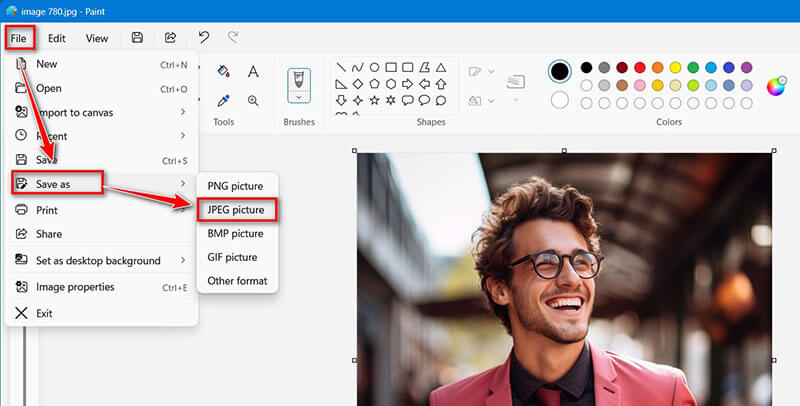
Task: Pick the Color picker eyedropper tool
Action: tap(224, 100)
